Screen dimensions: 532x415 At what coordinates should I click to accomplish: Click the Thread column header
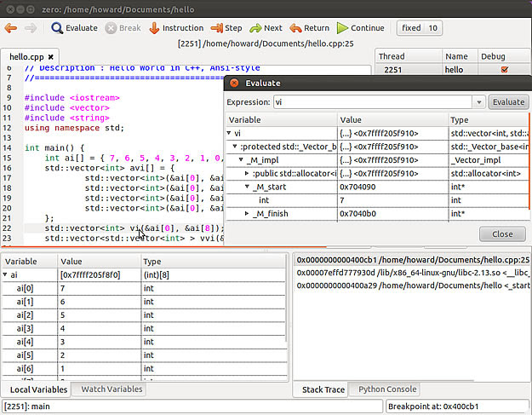point(409,56)
